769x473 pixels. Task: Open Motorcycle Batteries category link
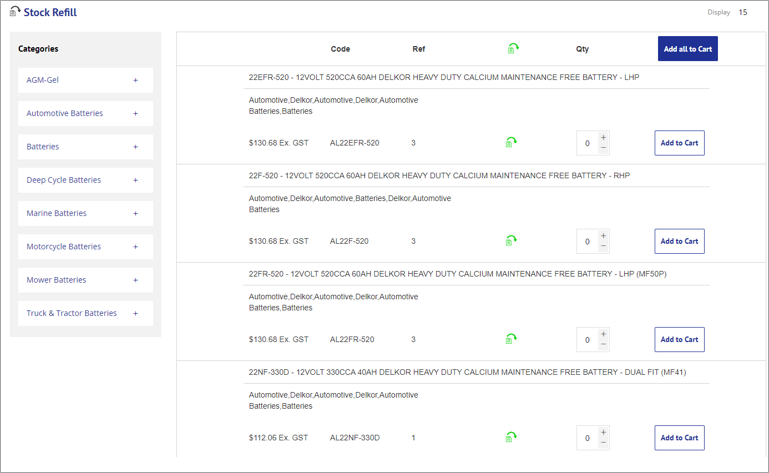click(x=64, y=246)
